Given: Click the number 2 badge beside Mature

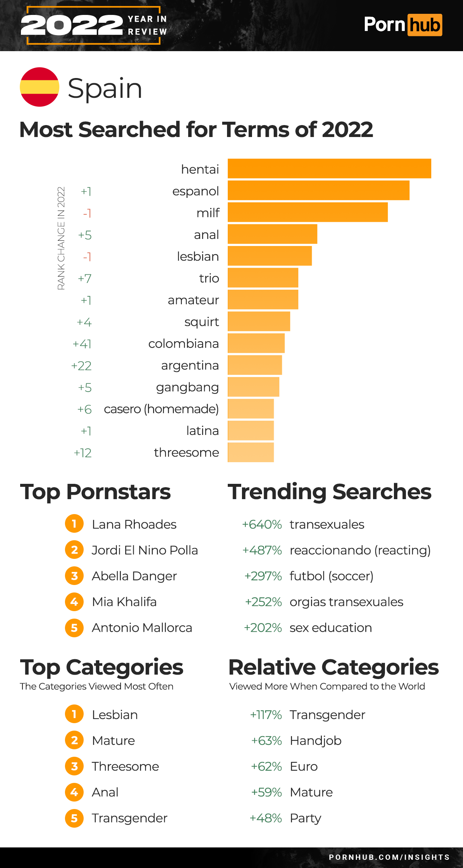Looking at the screenshot, I should (74, 740).
